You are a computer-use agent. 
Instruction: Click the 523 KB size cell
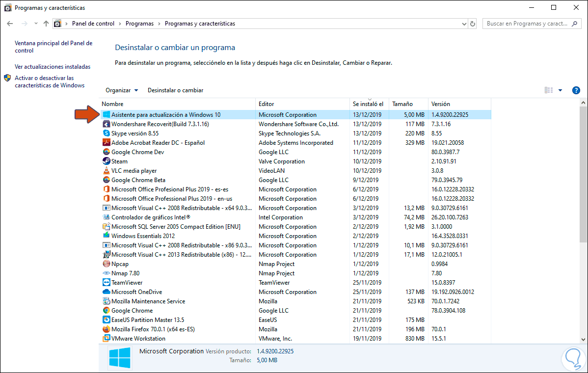pyautogui.click(x=416, y=301)
